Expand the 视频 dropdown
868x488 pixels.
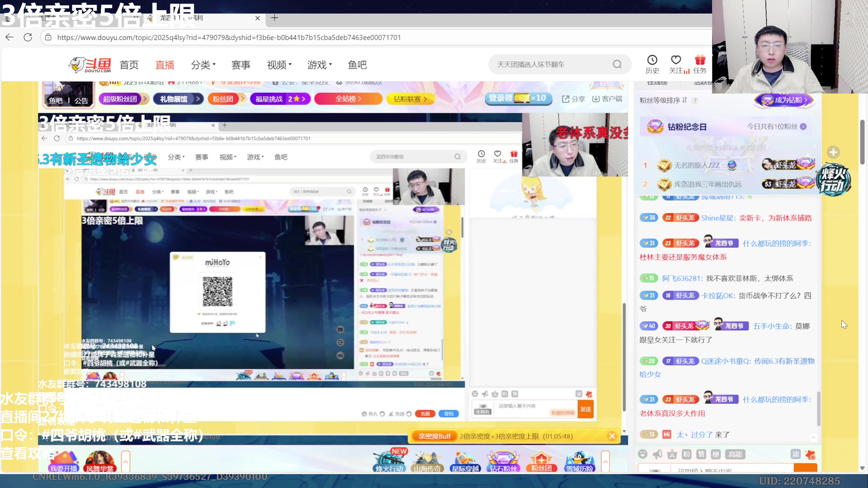[x=278, y=65]
